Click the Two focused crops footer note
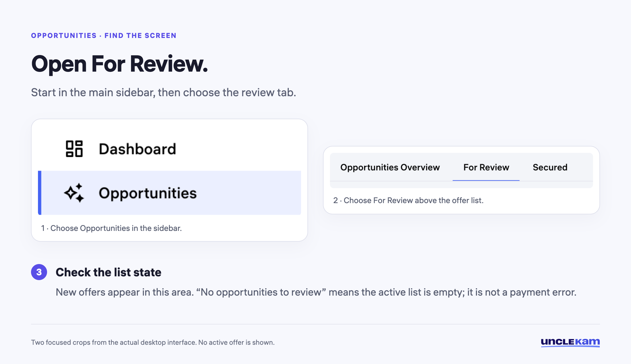This screenshot has width=631, height=364. (x=153, y=342)
